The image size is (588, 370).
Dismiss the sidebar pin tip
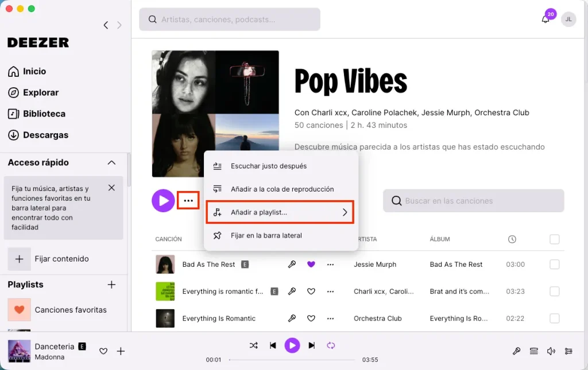point(111,188)
